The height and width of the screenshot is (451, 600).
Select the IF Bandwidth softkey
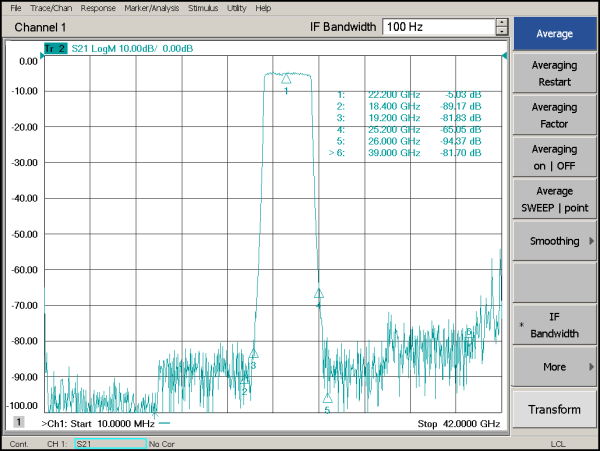(x=554, y=325)
